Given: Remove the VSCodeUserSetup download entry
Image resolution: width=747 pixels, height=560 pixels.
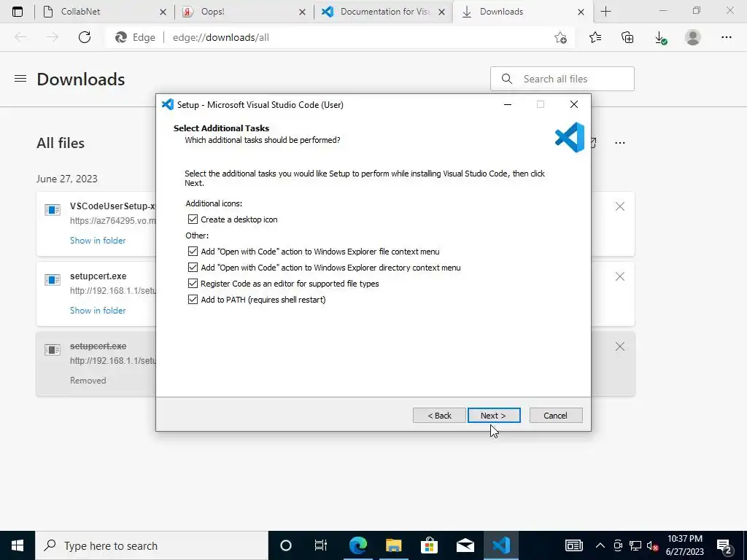Looking at the screenshot, I should pyautogui.click(x=620, y=206).
